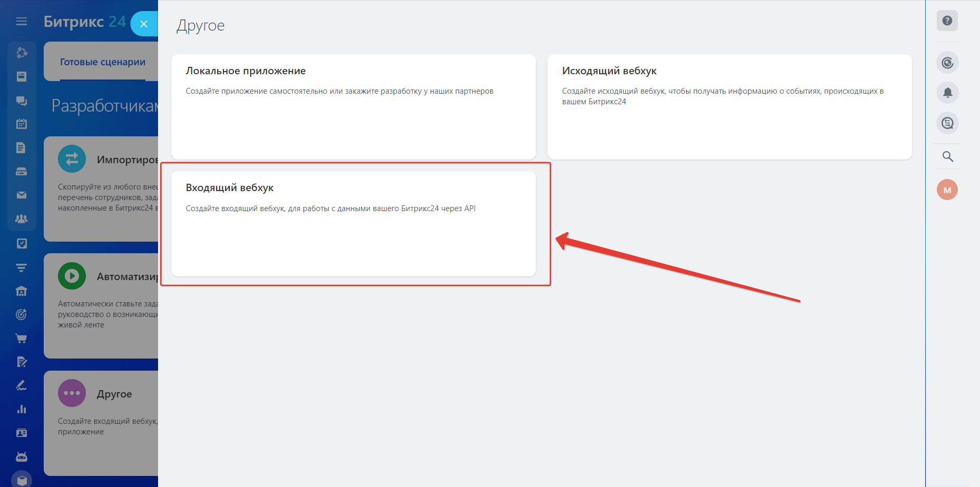Open notifications bell icon

pos(947,93)
